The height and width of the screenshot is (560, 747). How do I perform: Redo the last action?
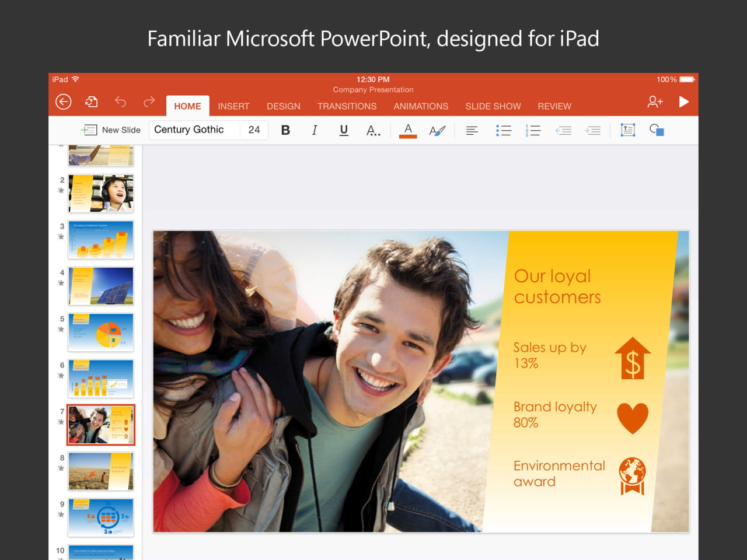coord(149,102)
